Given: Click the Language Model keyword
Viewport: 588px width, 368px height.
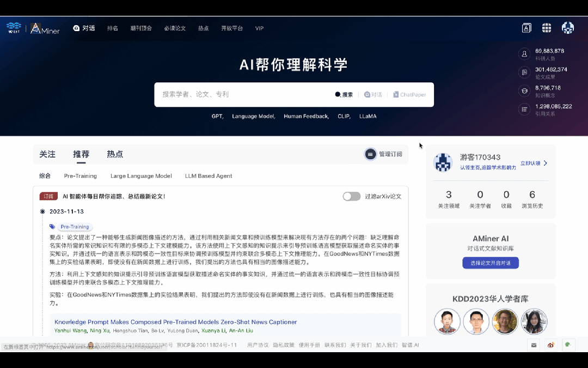Looking at the screenshot, I should pyautogui.click(x=254, y=116).
